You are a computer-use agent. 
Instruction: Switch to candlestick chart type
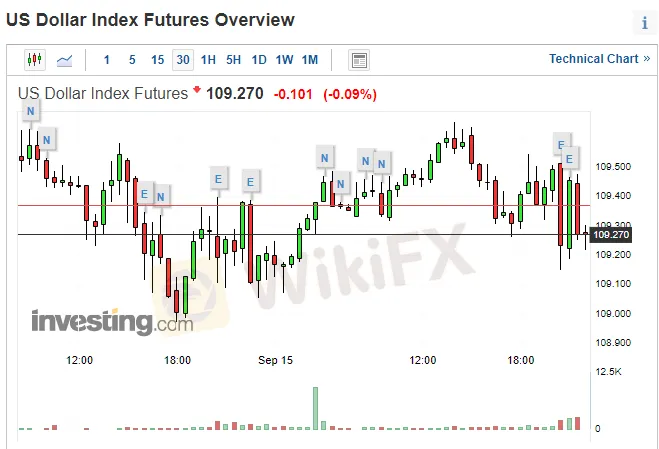pyautogui.click(x=36, y=60)
